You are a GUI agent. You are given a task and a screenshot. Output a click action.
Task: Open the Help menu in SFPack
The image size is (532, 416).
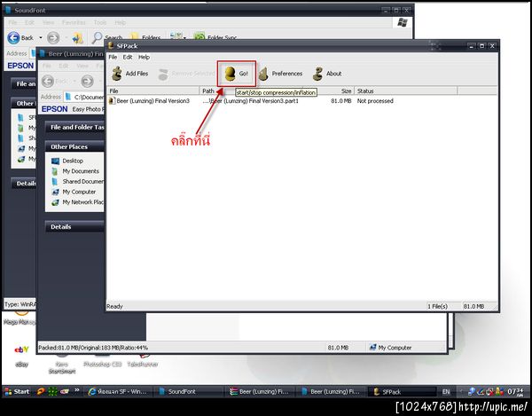pyautogui.click(x=144, y=57)
